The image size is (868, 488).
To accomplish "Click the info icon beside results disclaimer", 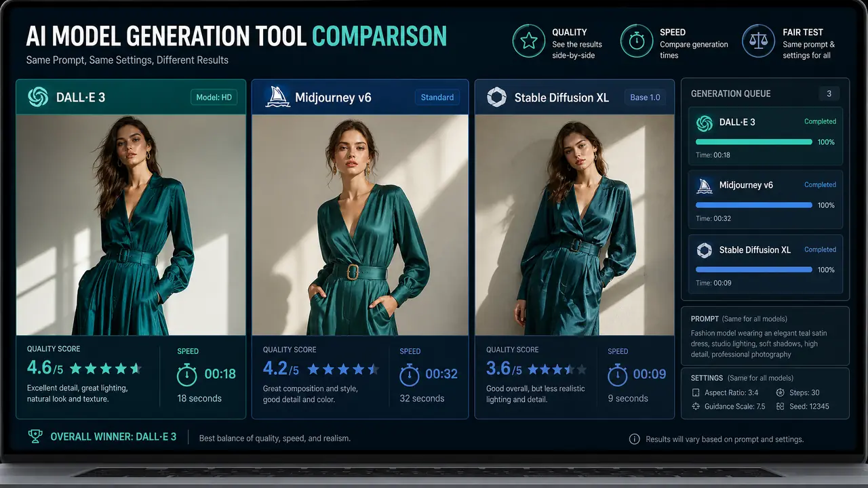I will 635,439.
